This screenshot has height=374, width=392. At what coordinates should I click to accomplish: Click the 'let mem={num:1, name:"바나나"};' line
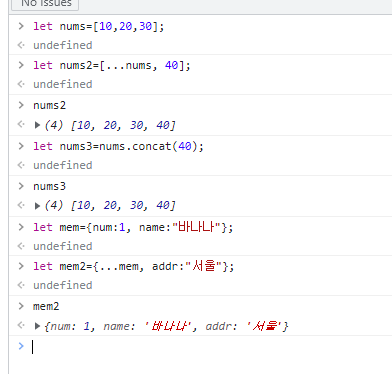pos(133,227)
